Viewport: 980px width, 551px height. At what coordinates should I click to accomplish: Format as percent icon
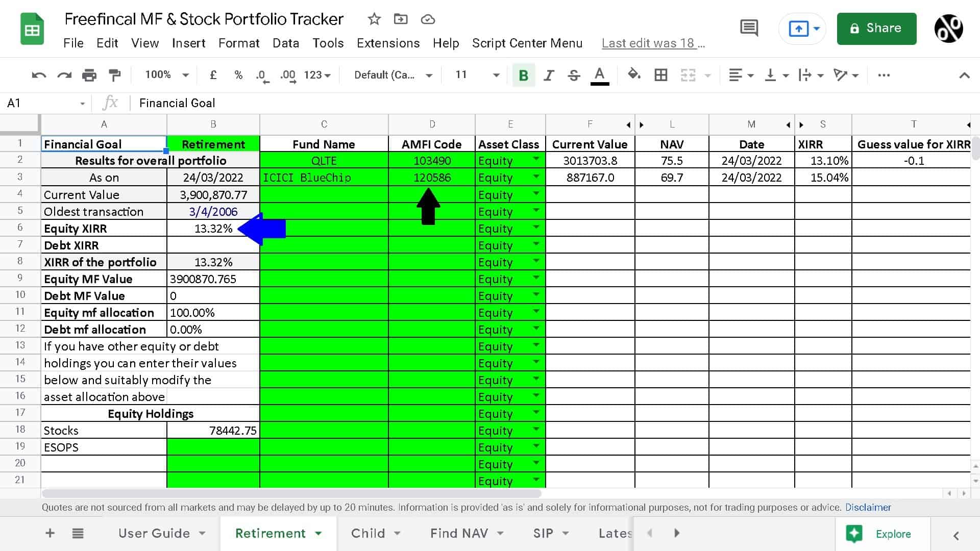238,75
